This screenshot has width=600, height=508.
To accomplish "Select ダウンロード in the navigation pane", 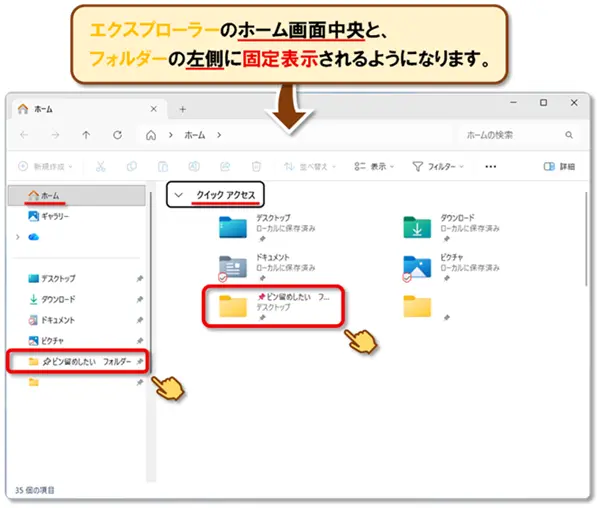I will point(77,299).
